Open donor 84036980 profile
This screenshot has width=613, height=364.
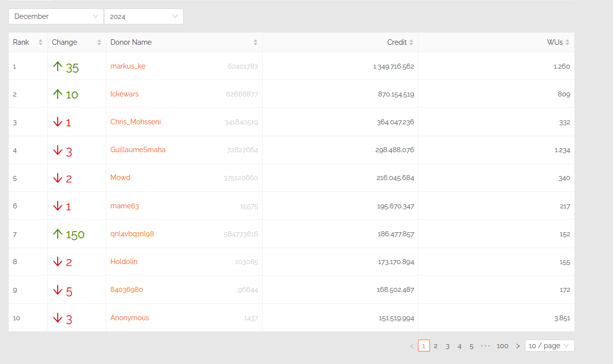pyautogui.click(x=127, y=289)
